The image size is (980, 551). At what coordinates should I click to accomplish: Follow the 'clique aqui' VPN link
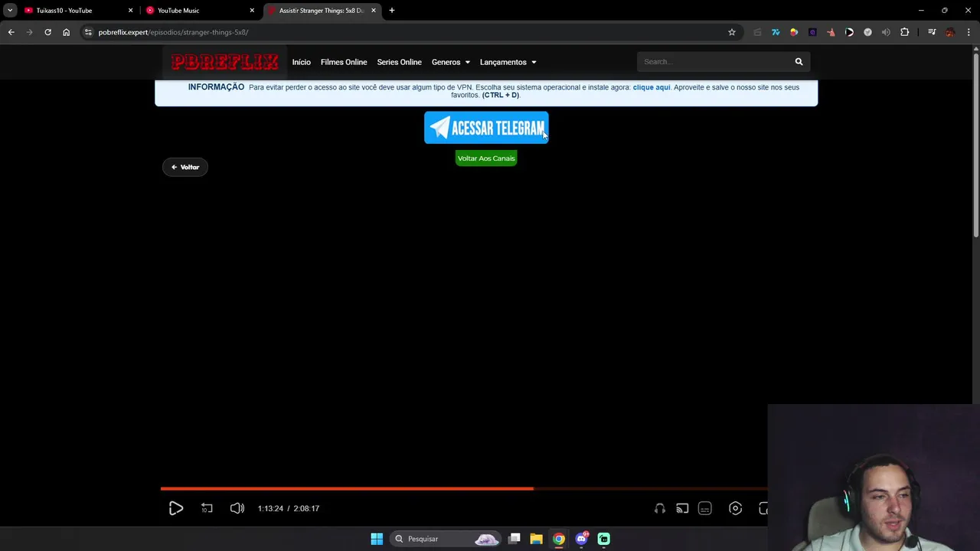point(652,87)
